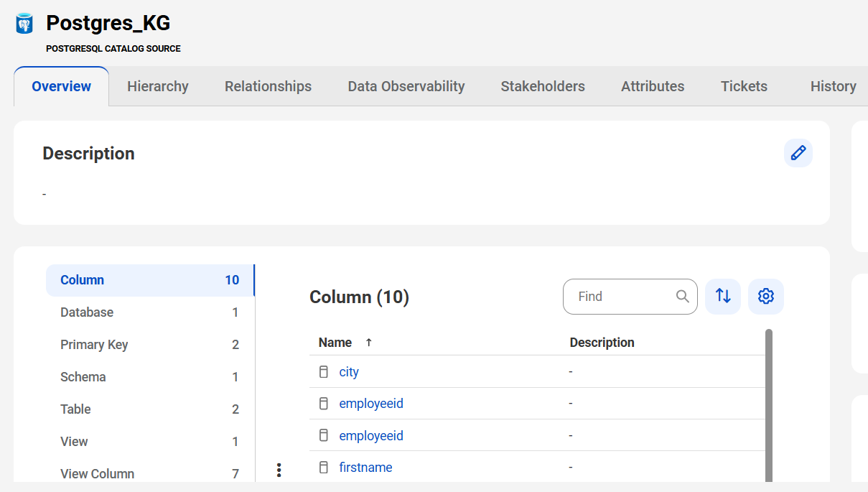
Task: Select the Column asset type
Action: click(149, 280)
